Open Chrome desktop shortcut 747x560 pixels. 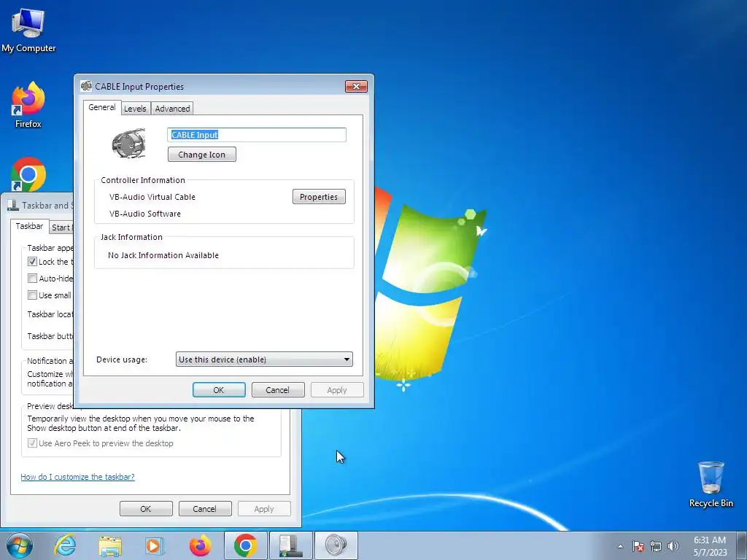pyautogui.click(x=28, y=174)
